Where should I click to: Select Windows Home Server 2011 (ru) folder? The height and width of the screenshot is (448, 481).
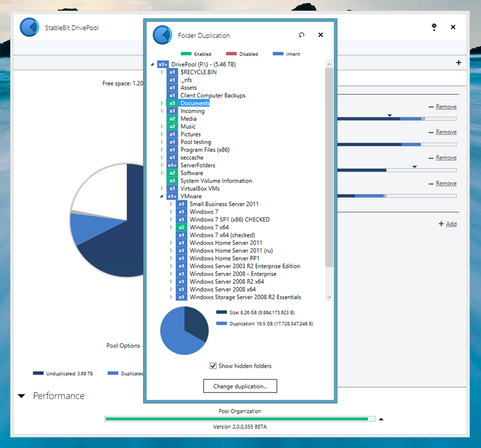click(231, 250)
